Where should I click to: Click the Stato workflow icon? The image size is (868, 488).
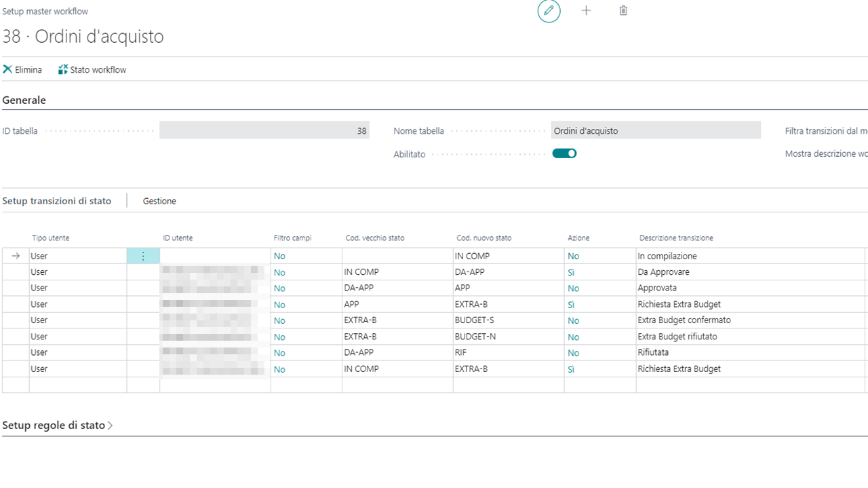(x=63, y=70)
